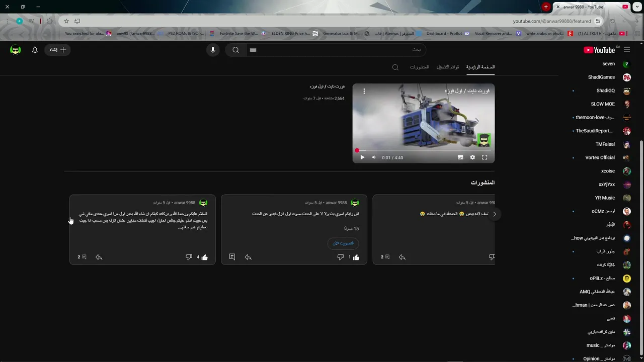Screen dimensions: 644x362
Task: Click the channel watermark inside the video
Action: [x=484, y=140]
